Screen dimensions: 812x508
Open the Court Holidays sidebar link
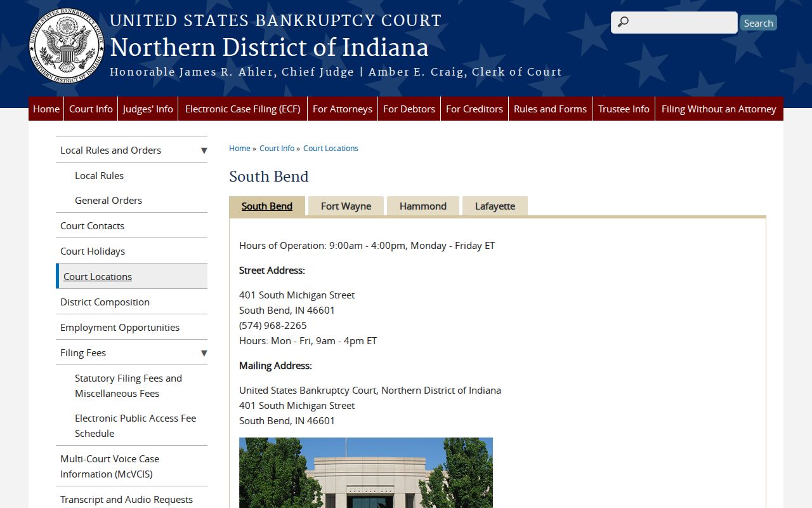click(93, 251)
